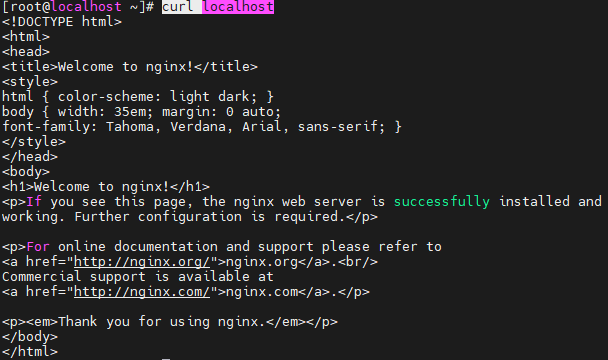Click the 'body { width: 35em; margin: 0 auto;' line
The height and width of the screenshot is (360, 608).
point(141,112)
